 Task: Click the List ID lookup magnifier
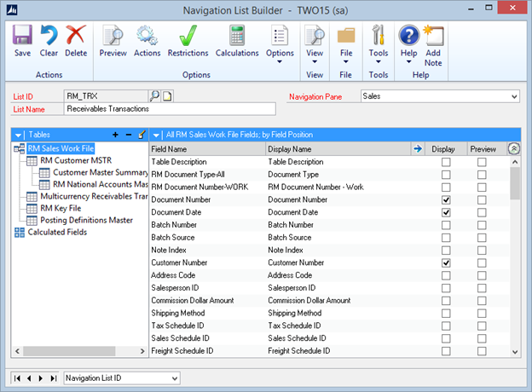154,96
